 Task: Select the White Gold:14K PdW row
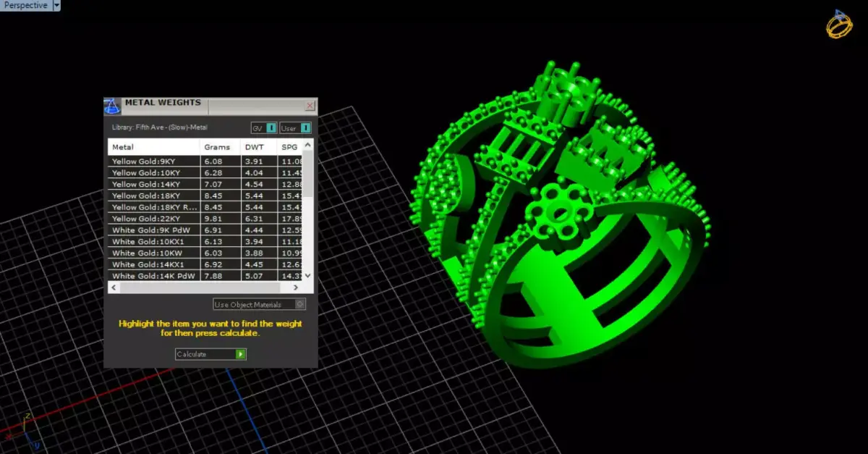205,276
